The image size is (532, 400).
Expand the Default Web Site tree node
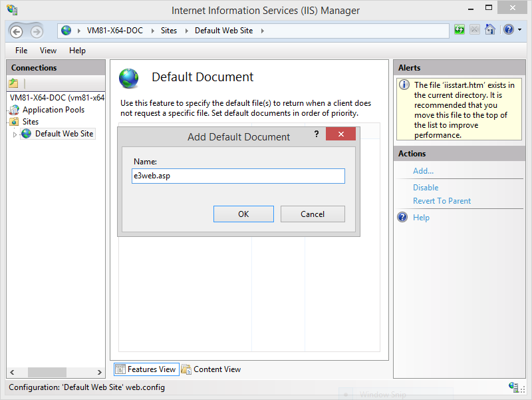(15, 134)
